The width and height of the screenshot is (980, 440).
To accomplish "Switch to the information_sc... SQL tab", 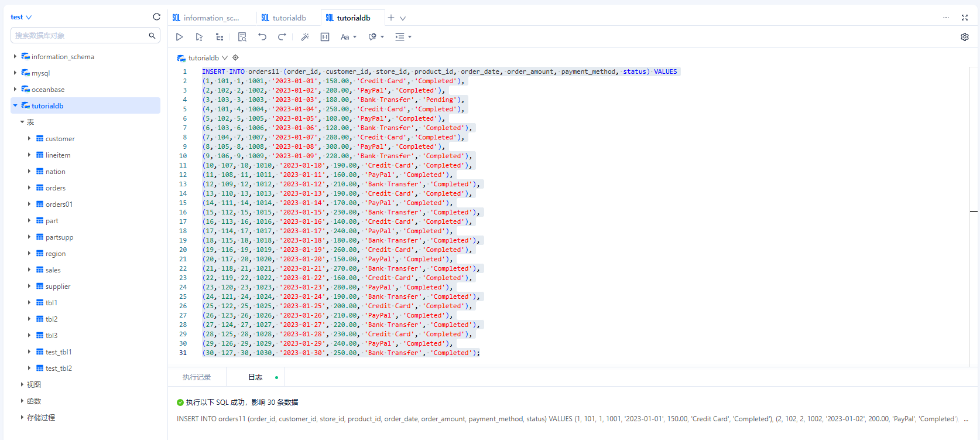I will pyautogui.click(x=212, y=18).
